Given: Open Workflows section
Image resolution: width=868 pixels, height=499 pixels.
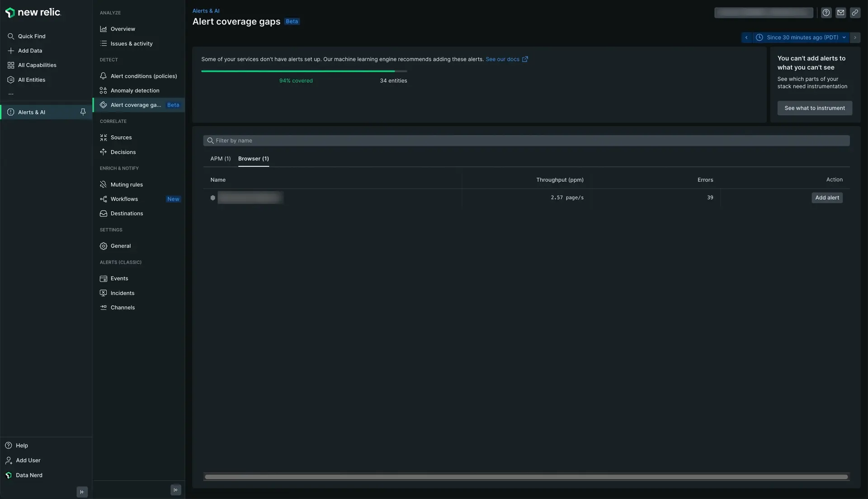Looking at the screenshot, I should [124, 199].
